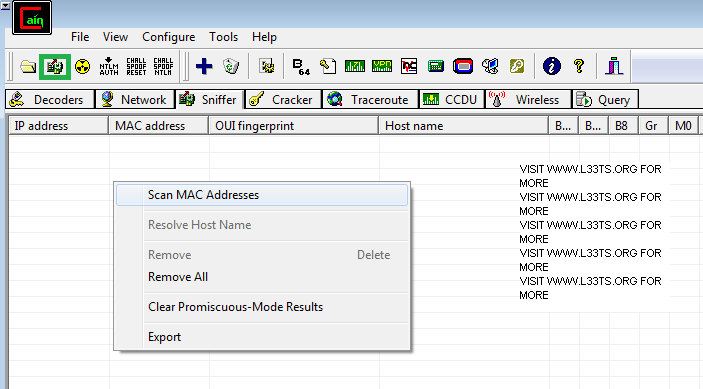Click the Open folder toolbar icon
Screen dimensions: 703x389
[x=28, y=67]
